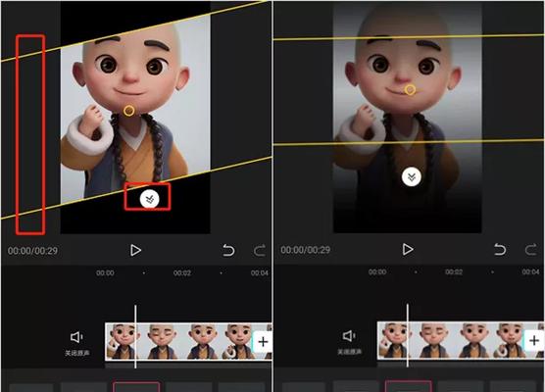Click 00:02 ruler mark in left timeline
Viewport: 545px width, 392px height.
pos(182,273)
